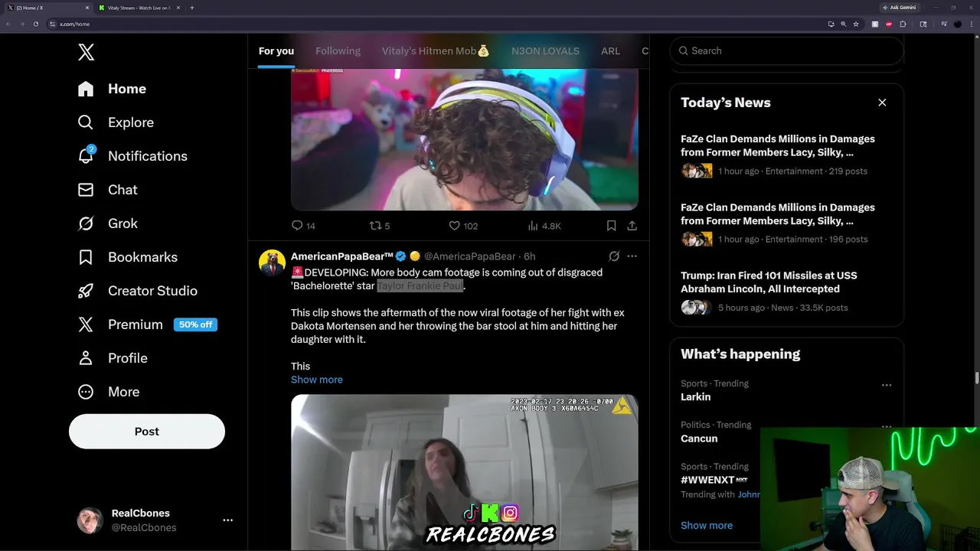The image size is (980, 551).
Task: Close the Vitaly Stream browser tab
Action: pyautogui.click(x=178, y=8)
